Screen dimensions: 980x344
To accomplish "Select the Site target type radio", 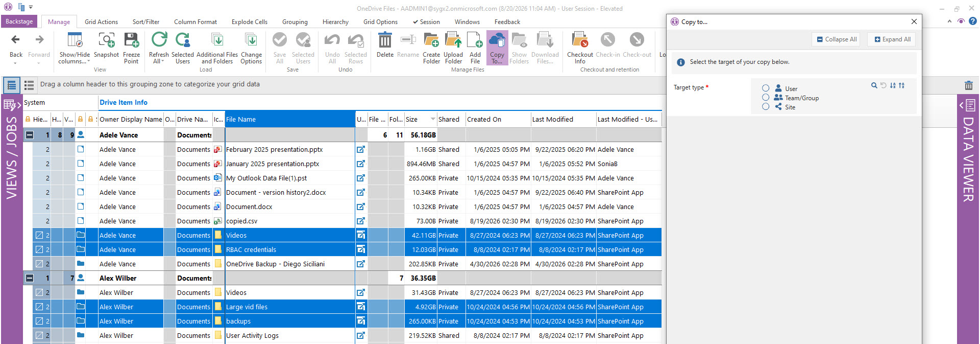I will pyautogui.click(x=766, y=106).
